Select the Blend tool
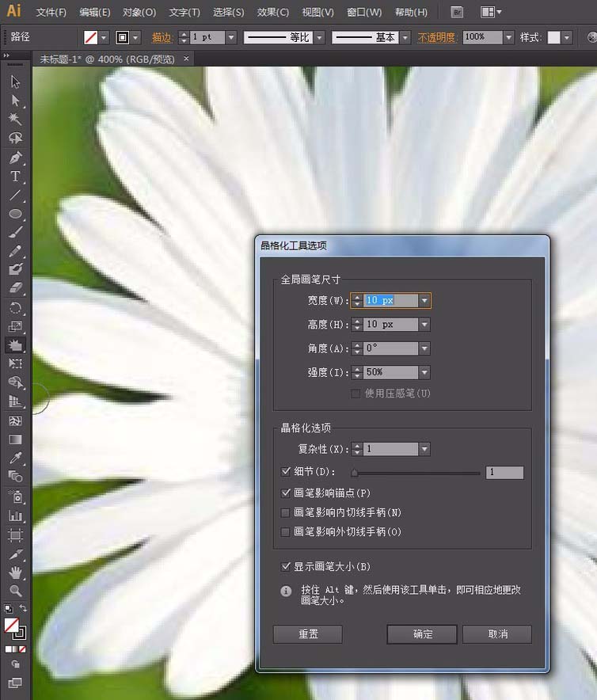The height and width of the screenshot is (700, 597). point(15,477)
